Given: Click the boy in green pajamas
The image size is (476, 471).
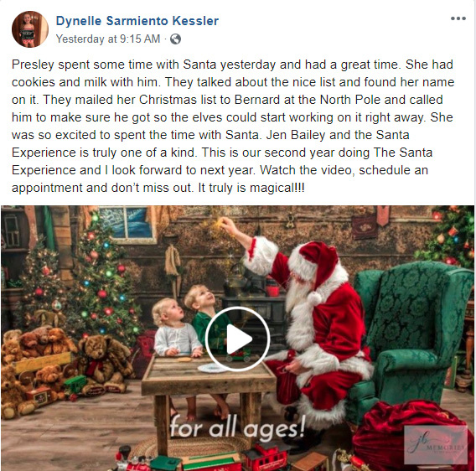Looking at the screenshot, I should (206, 316).
